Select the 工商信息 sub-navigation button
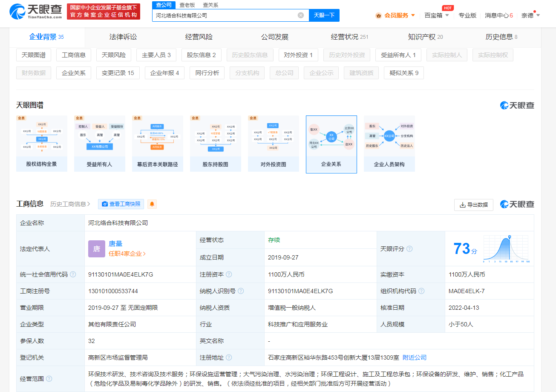This screenshot has height=392, width=556. [74, 55]
